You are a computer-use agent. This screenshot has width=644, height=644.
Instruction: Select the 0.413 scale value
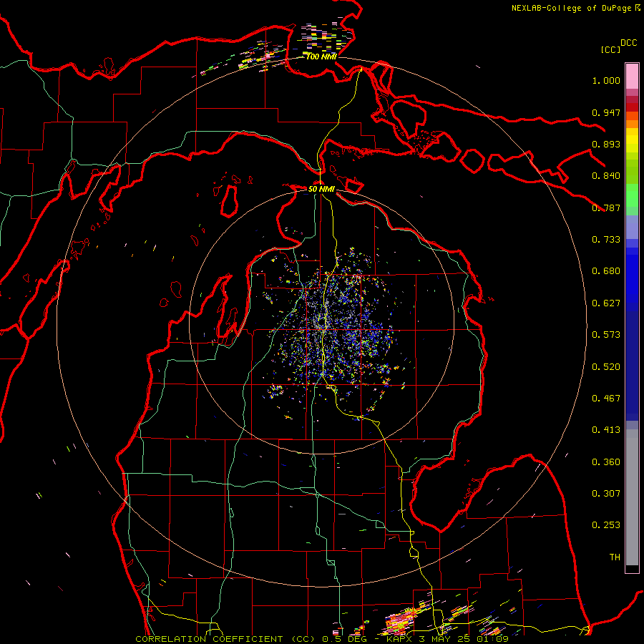[606, 430]
